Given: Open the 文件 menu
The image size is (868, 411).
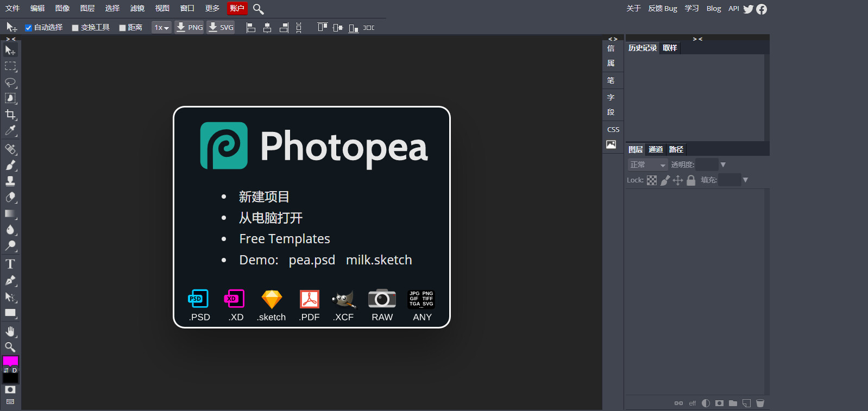Looking at the screenshot, I should [12, 9].
